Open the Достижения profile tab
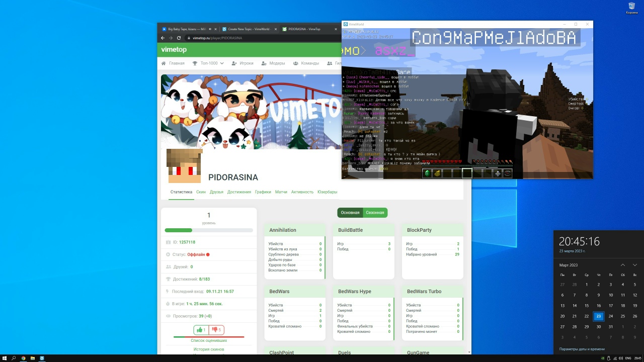Viewport: 644px width, 362px height. pyautogui.click(x=239, y=192)
